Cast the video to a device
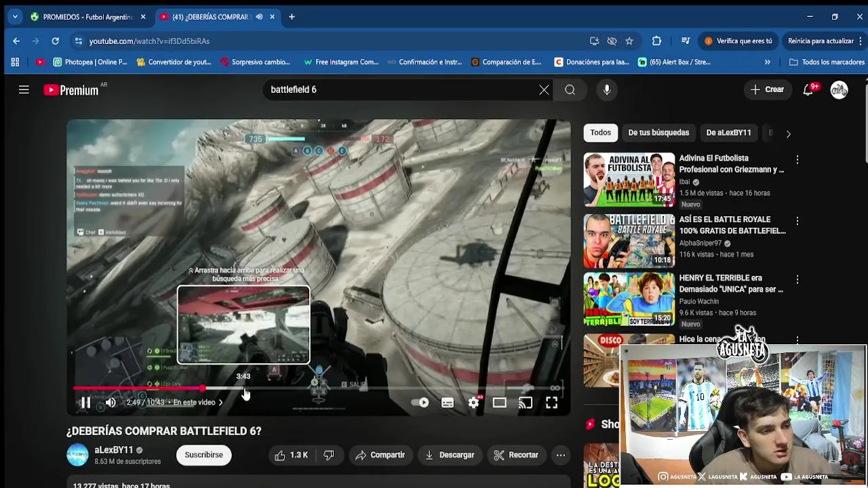 [x=526, y=403]
